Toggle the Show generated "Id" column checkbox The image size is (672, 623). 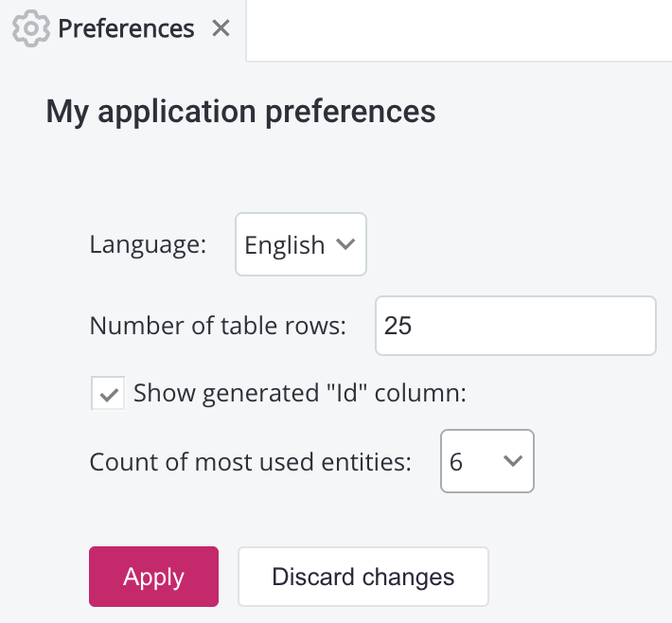pos(108,393)
